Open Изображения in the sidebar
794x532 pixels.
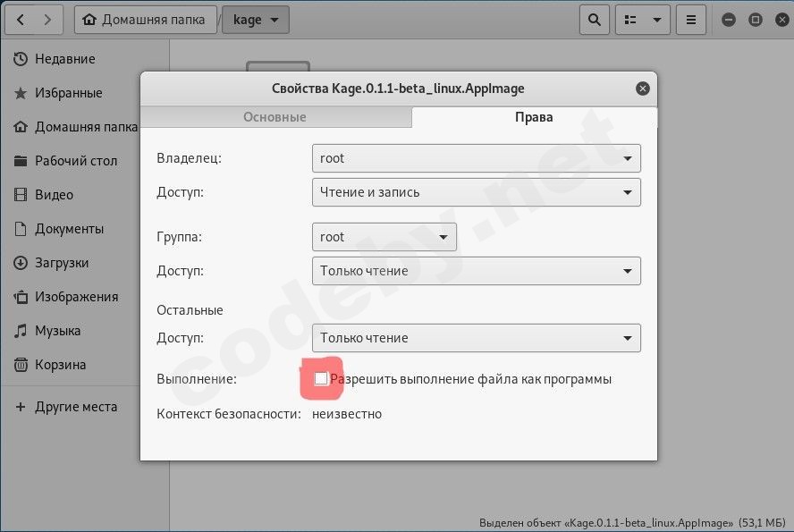pyautogui.click(x=70, y=297)
